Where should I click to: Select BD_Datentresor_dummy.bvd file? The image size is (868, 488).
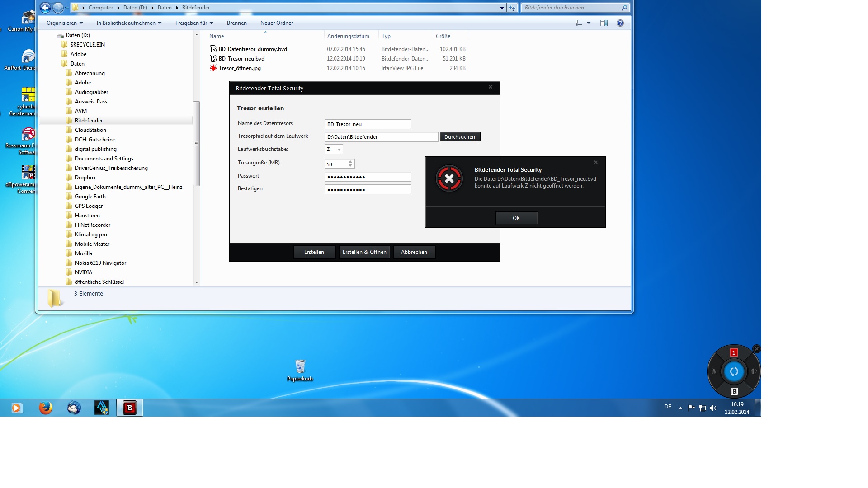[x=253, y=49]
